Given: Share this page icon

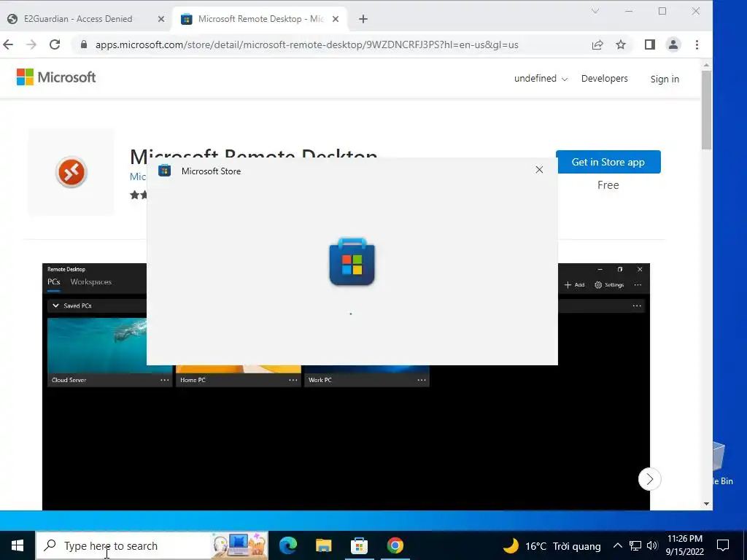Looking at the screenshot, I should click(597, 44).
